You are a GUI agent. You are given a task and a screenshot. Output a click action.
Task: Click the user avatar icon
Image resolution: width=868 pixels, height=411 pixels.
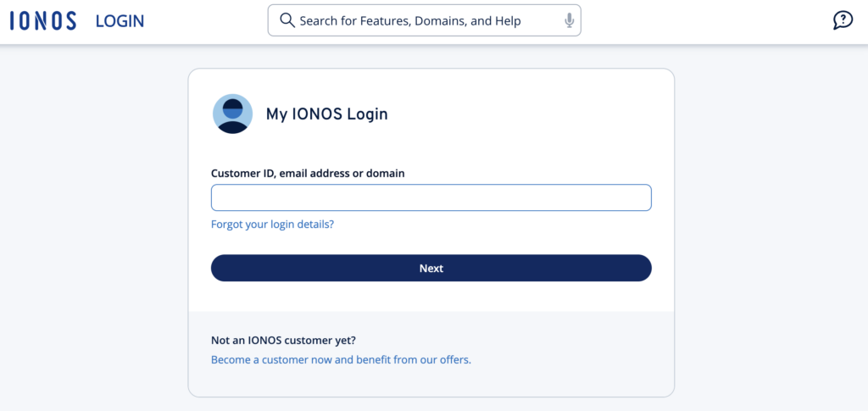pyautogui.click(x=232, y=114)
